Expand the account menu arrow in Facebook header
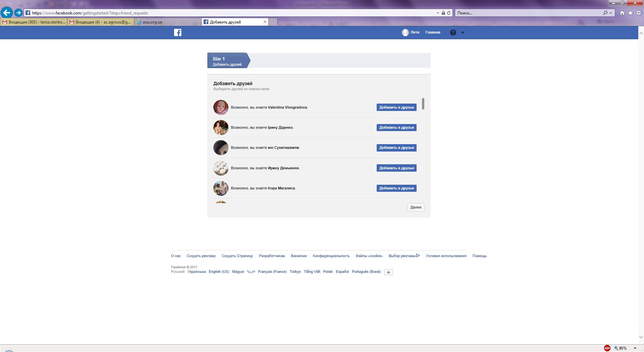The image size is (644, 352). [x=463, y=33]
